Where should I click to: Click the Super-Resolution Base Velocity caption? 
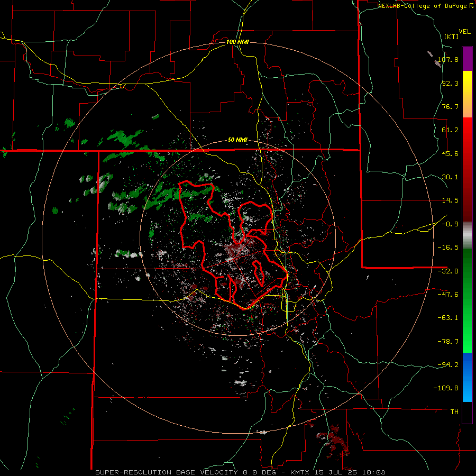pos(240,472)
